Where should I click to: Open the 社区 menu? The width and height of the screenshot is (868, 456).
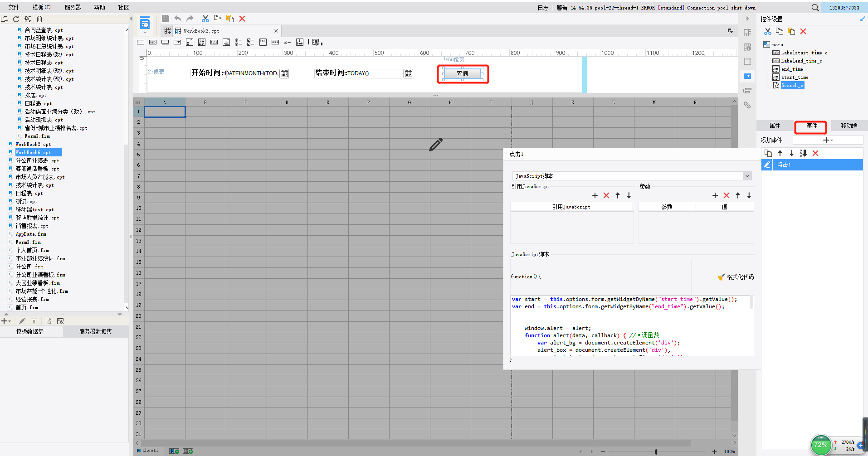pyautogui.click(x=123, y=7)
